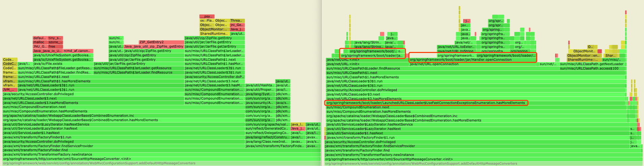Click the URLClassPath.getNextLoader frame
The image size is (644, 166).
(592, 64)
